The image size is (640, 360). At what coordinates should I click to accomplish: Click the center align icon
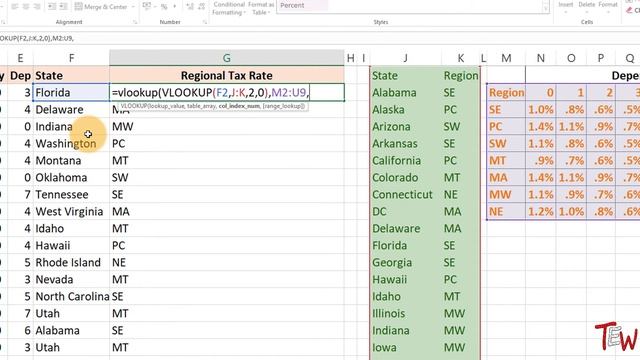click(26, 7)
